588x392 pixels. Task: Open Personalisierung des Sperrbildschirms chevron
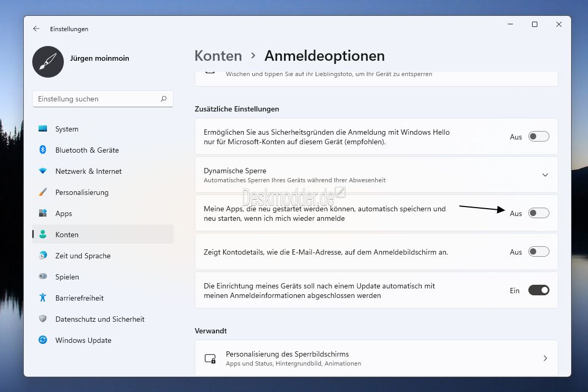pyautogui.click(x=545, y=358)
